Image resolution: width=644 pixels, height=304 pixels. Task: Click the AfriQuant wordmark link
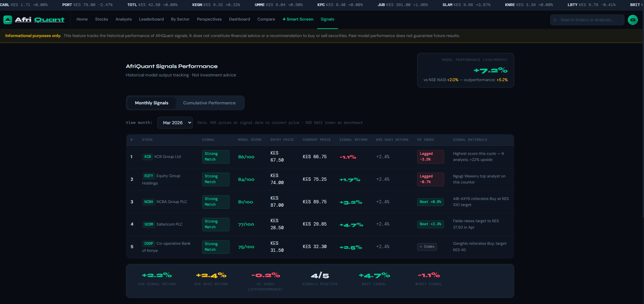click(39, 20)
